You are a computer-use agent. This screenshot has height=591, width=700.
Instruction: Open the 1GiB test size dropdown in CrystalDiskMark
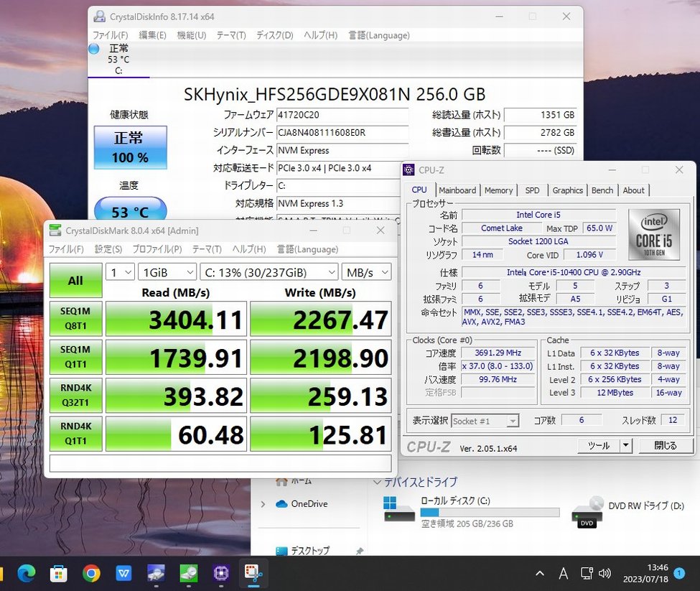[x=167, y=272]
